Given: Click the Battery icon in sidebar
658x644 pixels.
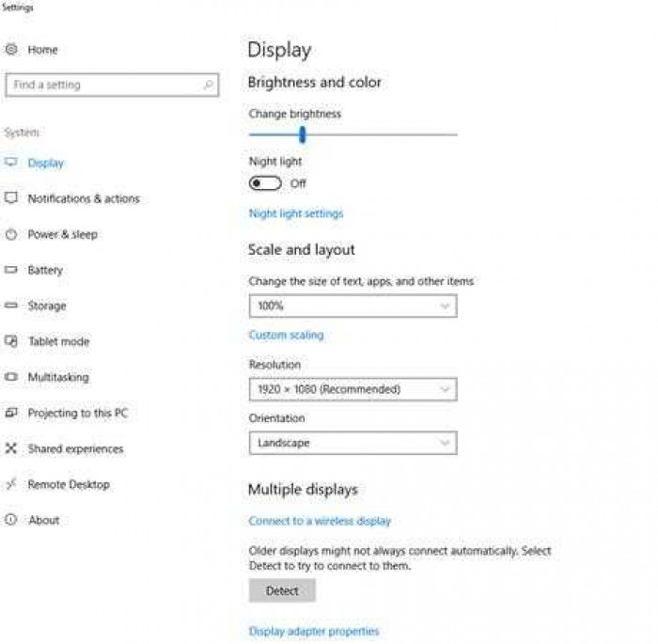Looking at the screenshot, I should pos(11,270).
